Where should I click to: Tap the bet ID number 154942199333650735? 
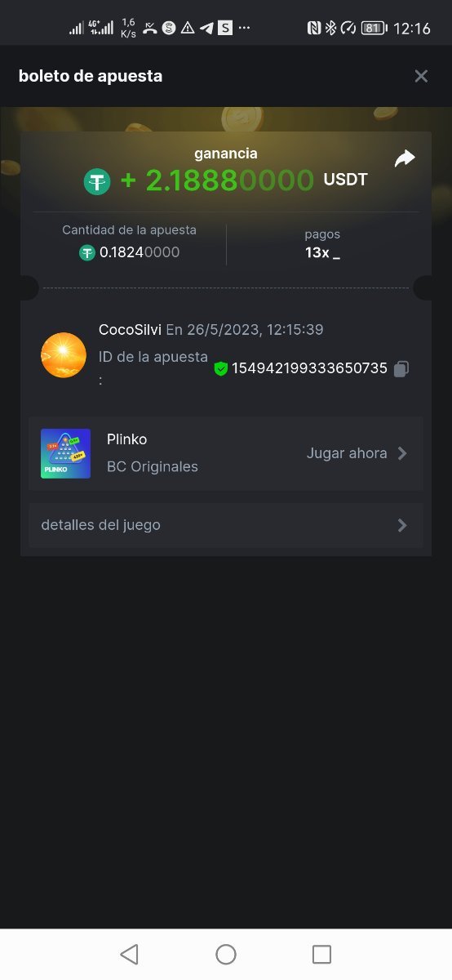(x=310, y=368)
